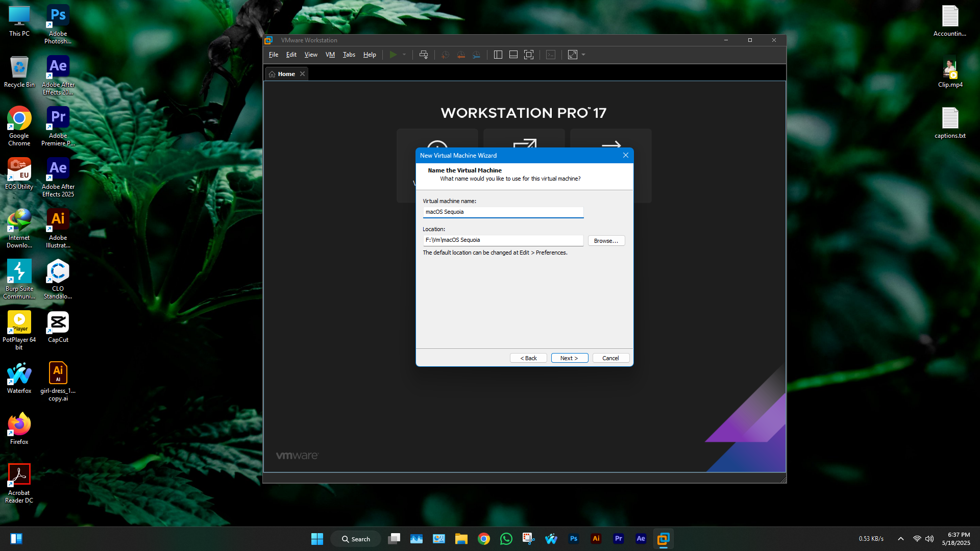The image size is (980, 551).
Task: Toggle the library sidebar panel icon
Action: 498,55
